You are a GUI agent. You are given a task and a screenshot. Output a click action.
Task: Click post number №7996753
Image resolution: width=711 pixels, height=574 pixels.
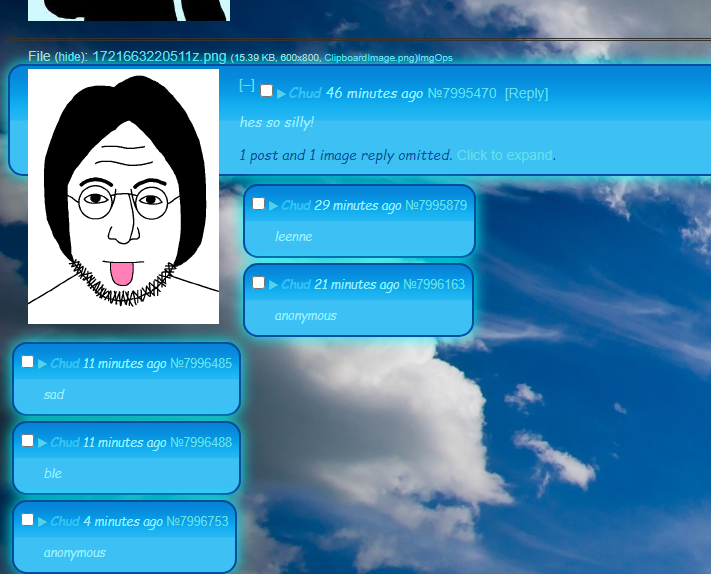pos(197,521)
